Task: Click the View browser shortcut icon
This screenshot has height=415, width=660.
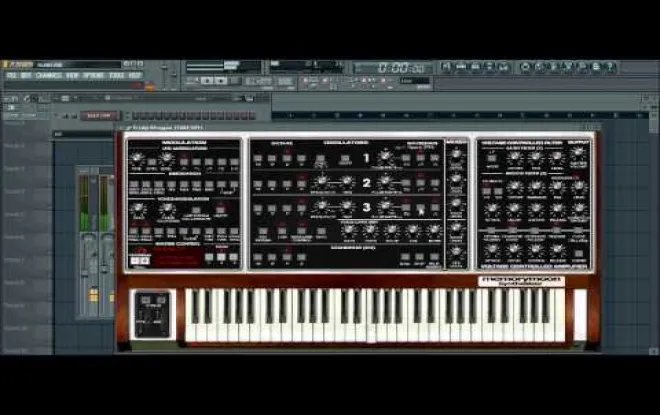Action: click(x=490, y=67)
